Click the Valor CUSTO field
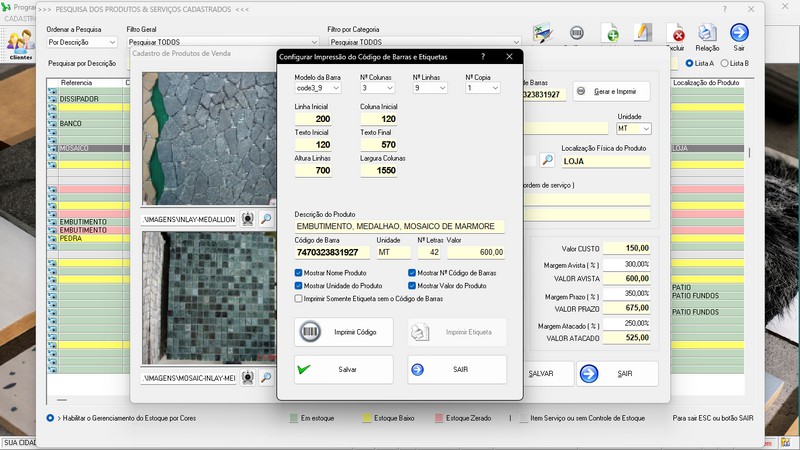This screenshot has width=800, height=450. [627, 248]
